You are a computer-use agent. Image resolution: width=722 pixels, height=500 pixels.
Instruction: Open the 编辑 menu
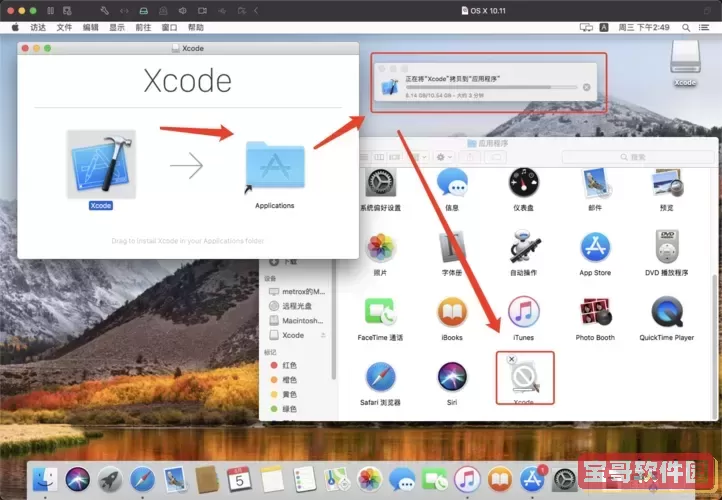[90, 28]
